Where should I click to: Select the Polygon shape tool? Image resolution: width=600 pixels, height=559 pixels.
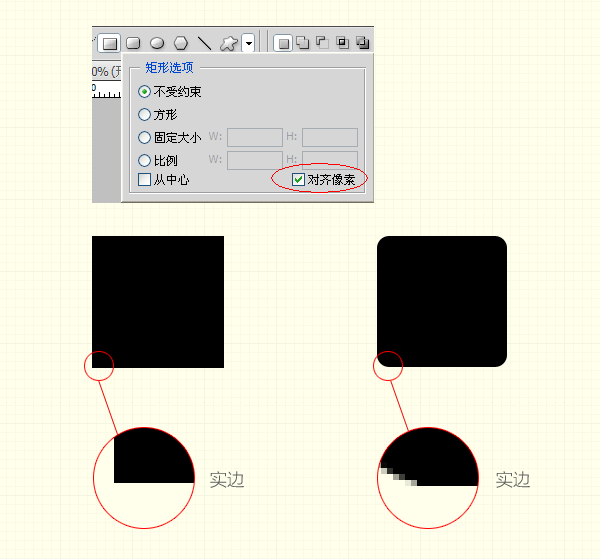[181, 43]
